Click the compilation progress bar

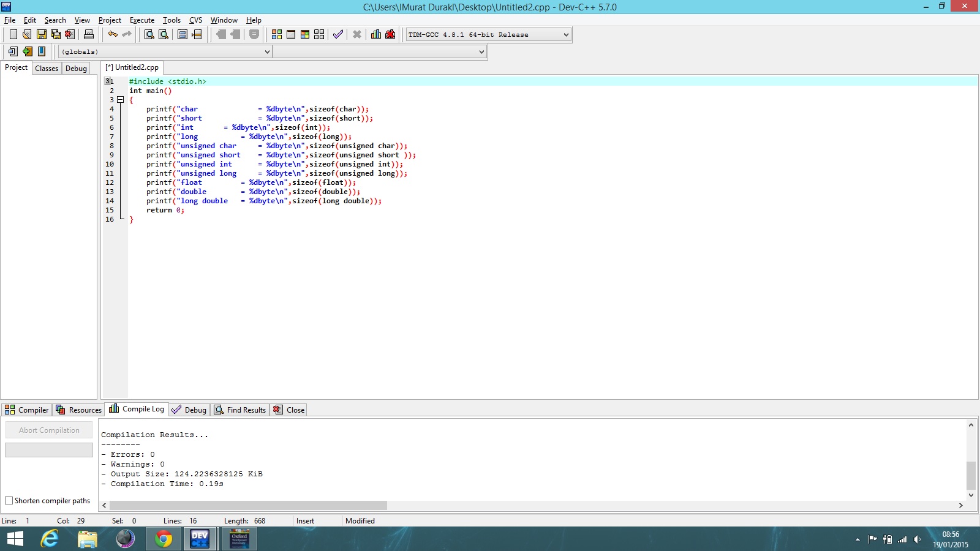point(49,450)
